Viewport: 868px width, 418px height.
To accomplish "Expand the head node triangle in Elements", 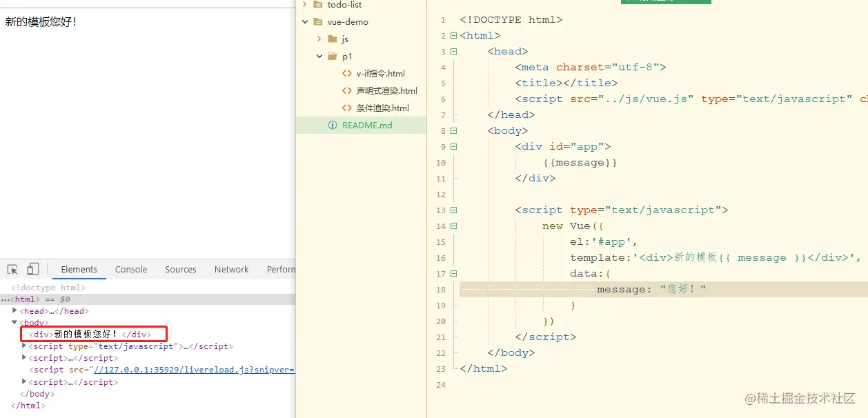I will (14, 311).
